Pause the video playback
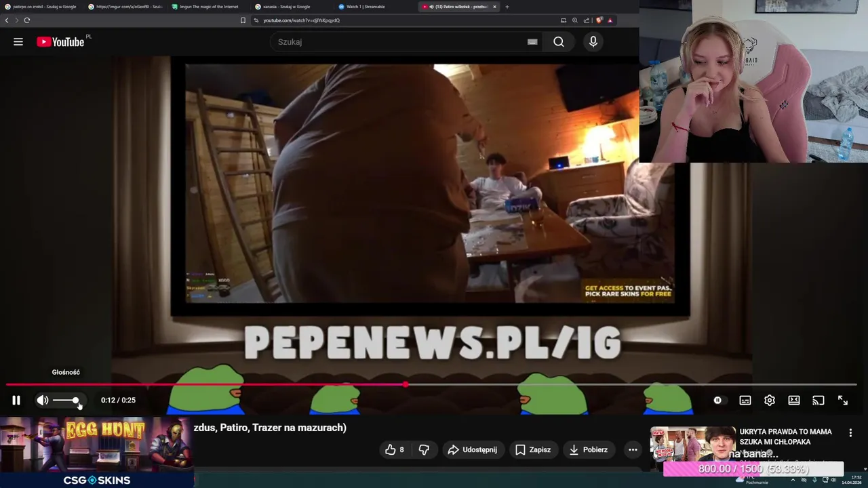The image size is (868, 488). coord(16,401)
